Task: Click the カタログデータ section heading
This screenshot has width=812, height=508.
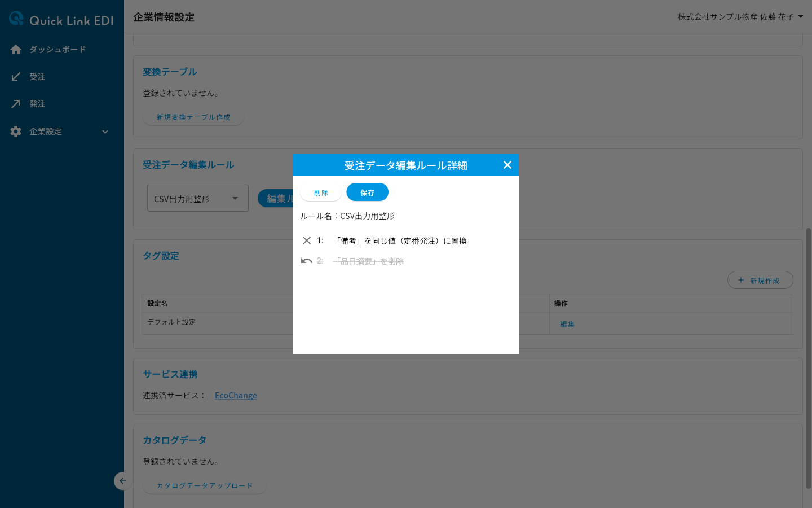Action: pos(175,440)
